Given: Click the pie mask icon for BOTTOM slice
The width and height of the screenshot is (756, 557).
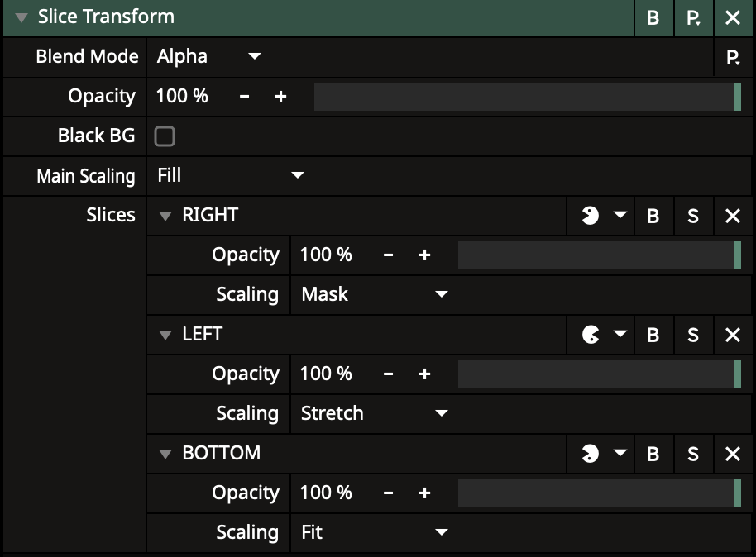Looking at the screenshot, I should (x=590, y=454).
